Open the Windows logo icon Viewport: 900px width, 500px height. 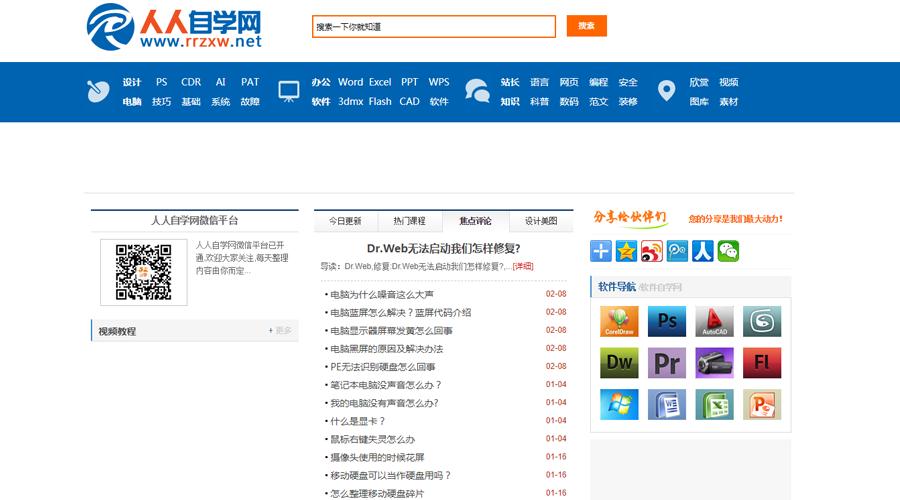[619, 405]
